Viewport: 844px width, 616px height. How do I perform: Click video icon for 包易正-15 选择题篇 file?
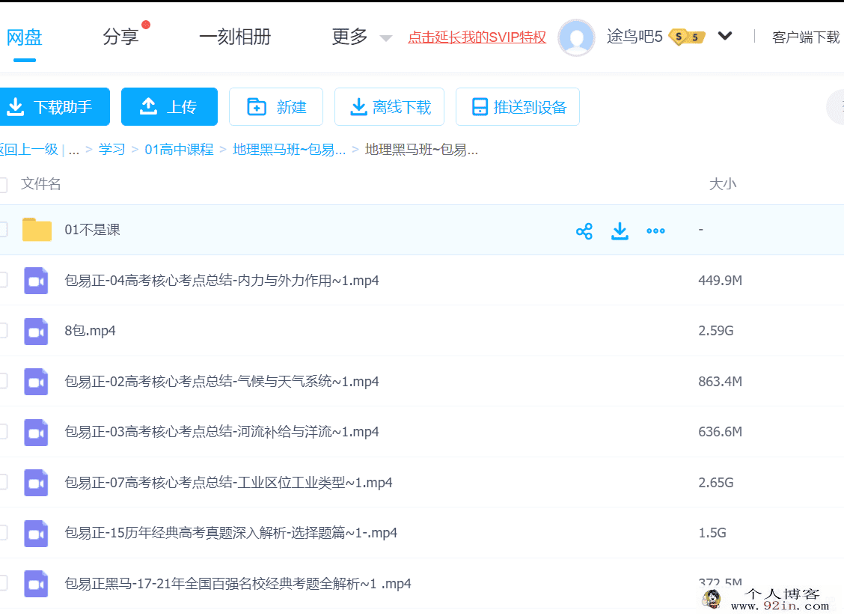click(36, 534)
